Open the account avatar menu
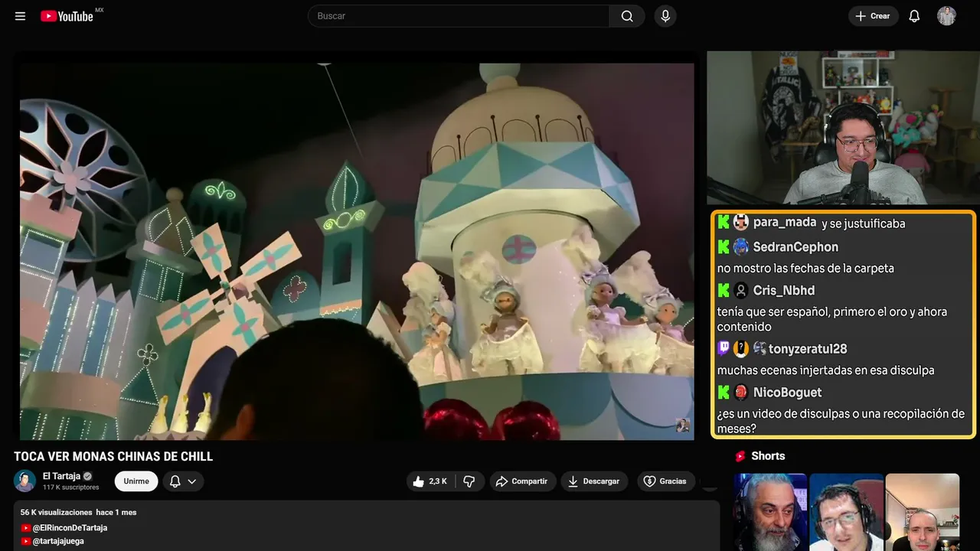This screenshot has height=551, width=980. (946, 16)
